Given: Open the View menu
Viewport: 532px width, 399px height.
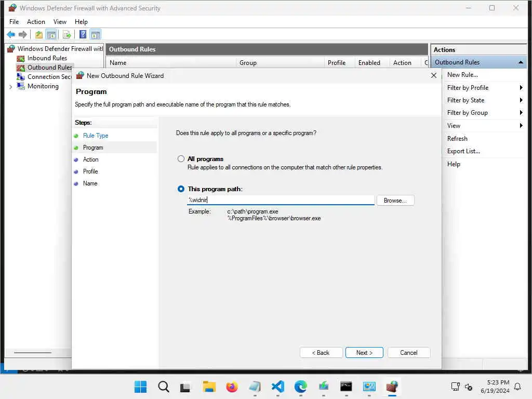Looking at the screenshot, I should pos(60,22).
